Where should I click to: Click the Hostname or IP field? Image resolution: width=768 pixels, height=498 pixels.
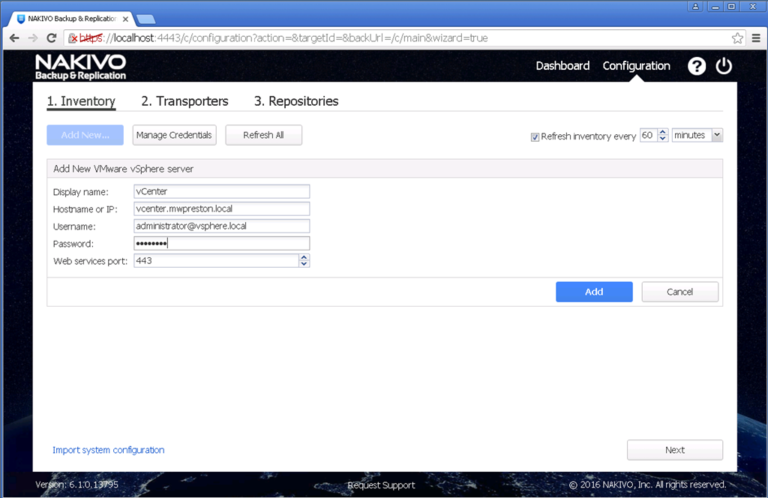221,209
